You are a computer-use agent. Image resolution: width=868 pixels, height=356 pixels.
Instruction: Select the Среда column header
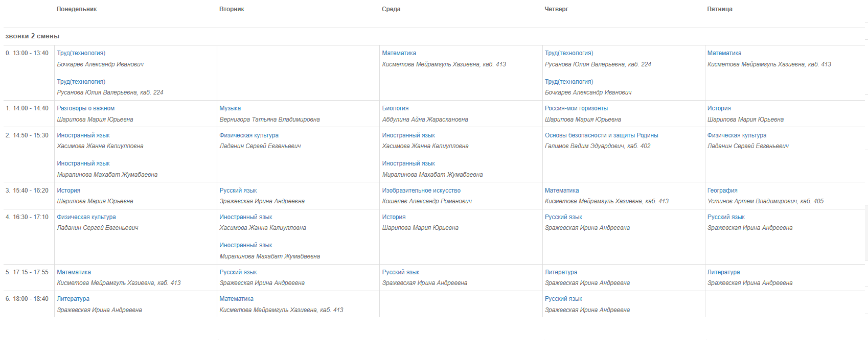pos(391,9)
